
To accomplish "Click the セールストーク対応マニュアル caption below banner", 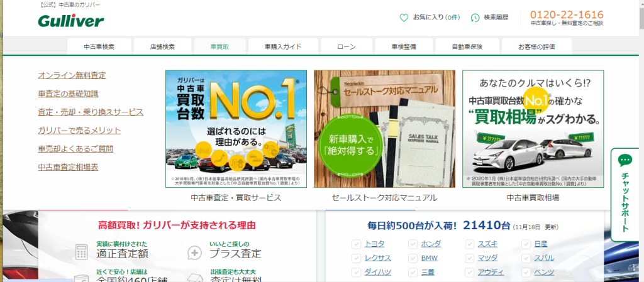I will [384, 198].
